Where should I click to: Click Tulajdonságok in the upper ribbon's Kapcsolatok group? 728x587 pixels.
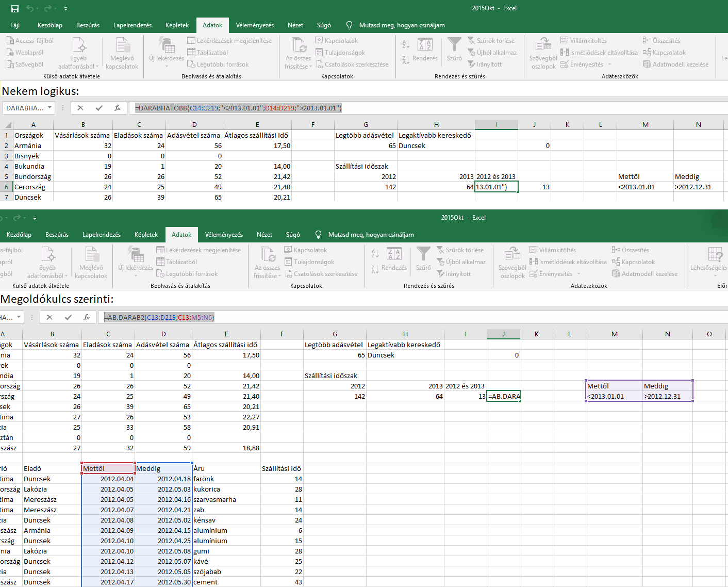pos(340,53)
